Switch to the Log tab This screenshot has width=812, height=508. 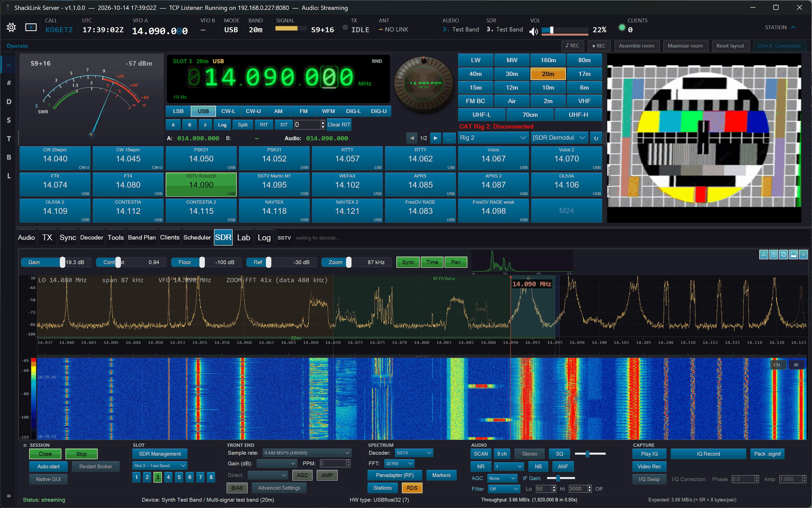(264, 237)
